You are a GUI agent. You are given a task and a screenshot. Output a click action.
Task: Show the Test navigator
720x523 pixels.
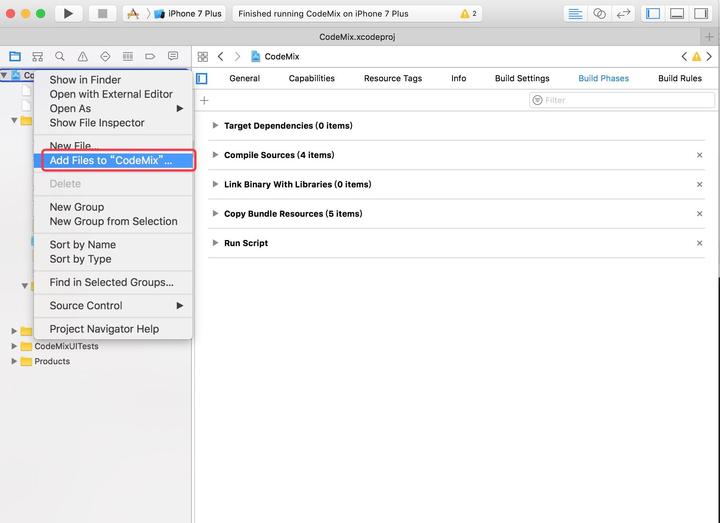click(105, 56)
